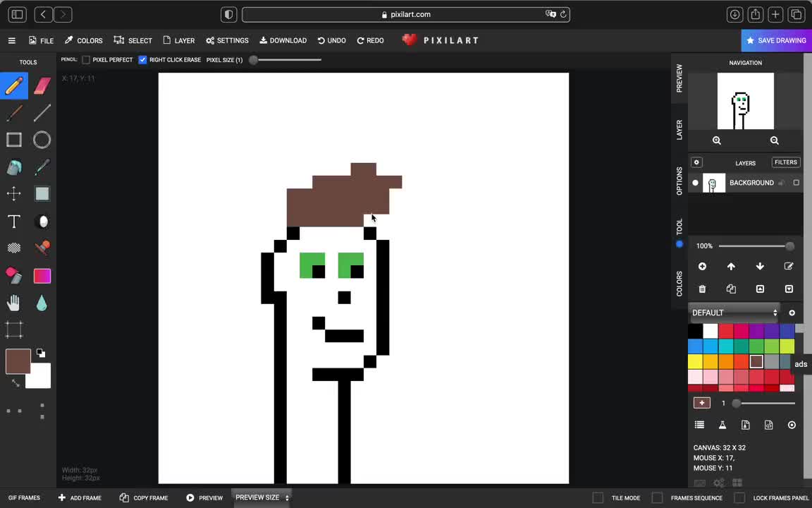Select the Circle shape tool
Screen dimensions: 812x508
[42, 140]
